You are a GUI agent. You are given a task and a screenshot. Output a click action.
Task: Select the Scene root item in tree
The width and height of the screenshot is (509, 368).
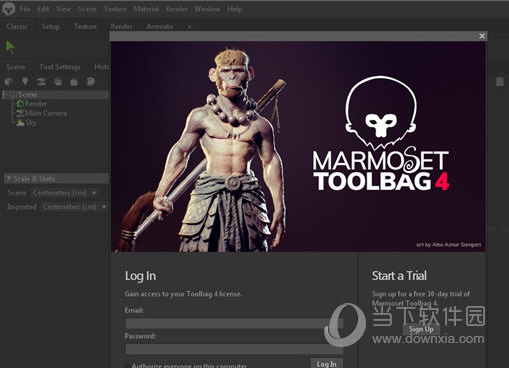[55, 95]
